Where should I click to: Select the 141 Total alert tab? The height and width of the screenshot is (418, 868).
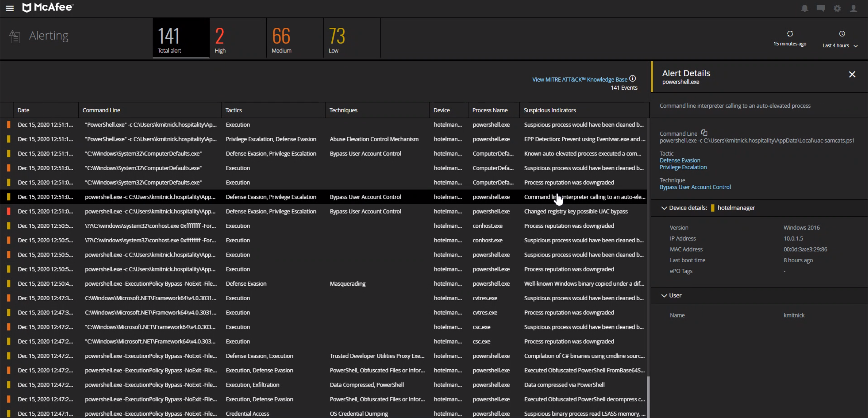coord(181,38)
